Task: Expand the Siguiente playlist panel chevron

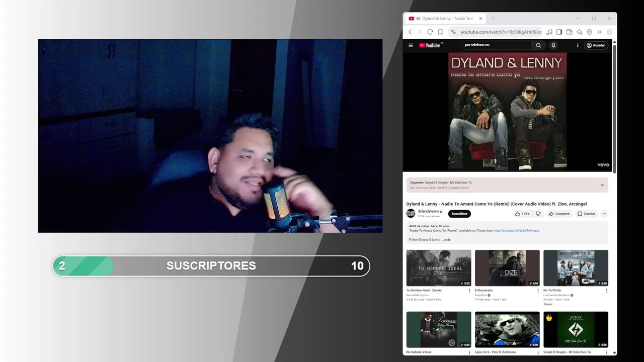Action: point(602,185)
